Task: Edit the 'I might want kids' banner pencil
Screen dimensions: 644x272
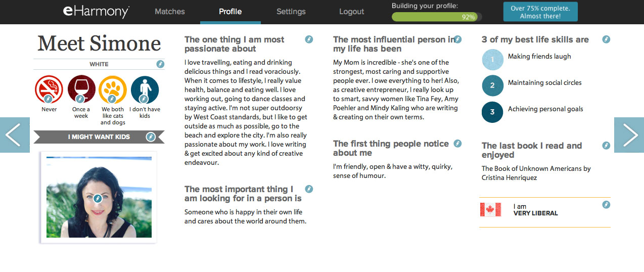Action: [x=150, y=137]
